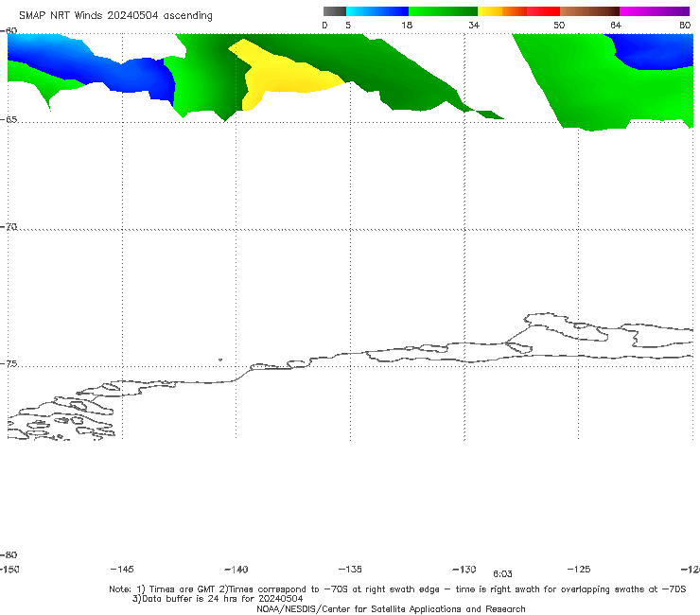Click the yellow-orange segment of the color bar

[x=502, y=11]
